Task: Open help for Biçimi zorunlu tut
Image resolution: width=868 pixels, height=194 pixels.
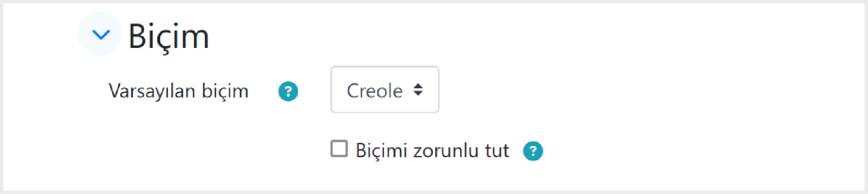Action: tap(533, 151)
